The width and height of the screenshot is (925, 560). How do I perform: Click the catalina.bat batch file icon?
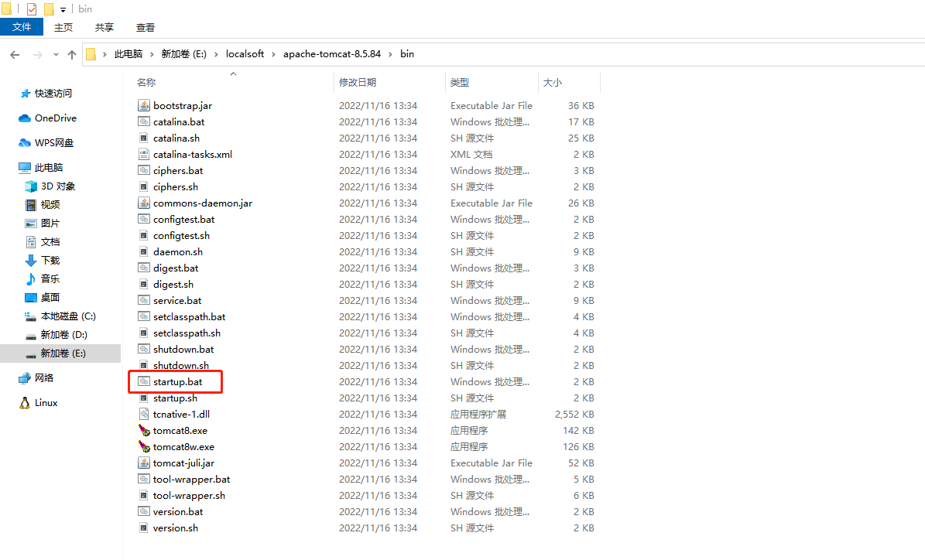(143, 121)
